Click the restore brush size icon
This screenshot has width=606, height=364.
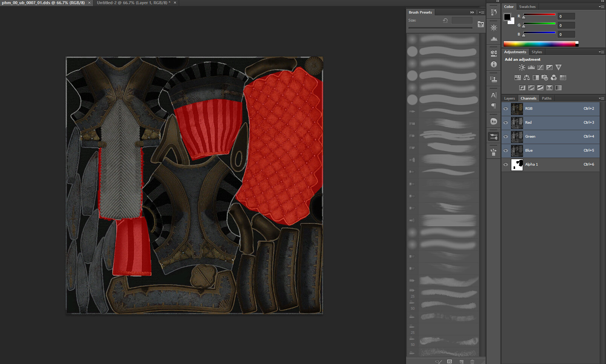[445, 20]
